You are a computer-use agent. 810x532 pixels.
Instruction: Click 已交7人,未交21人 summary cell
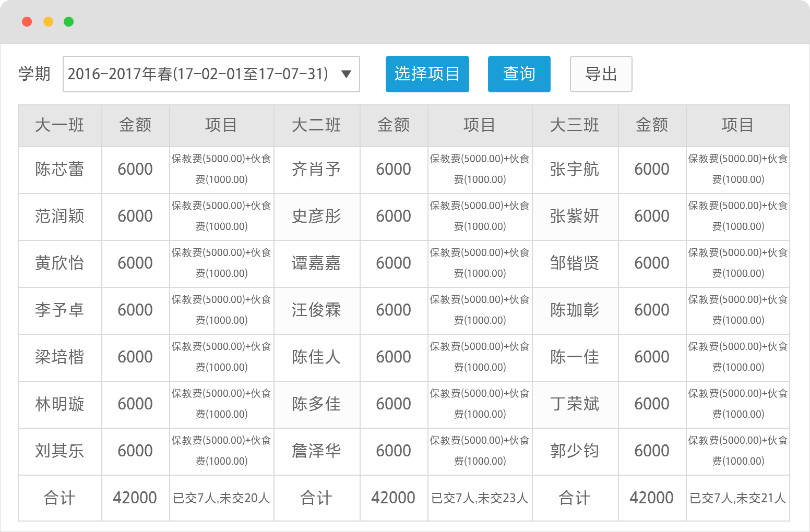(x=737, y=498)
